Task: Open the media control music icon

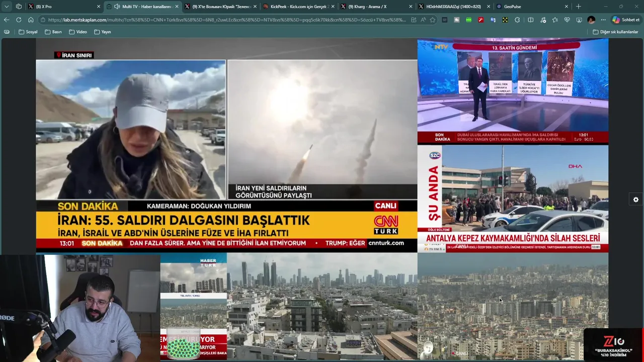Action: (543, 20)
